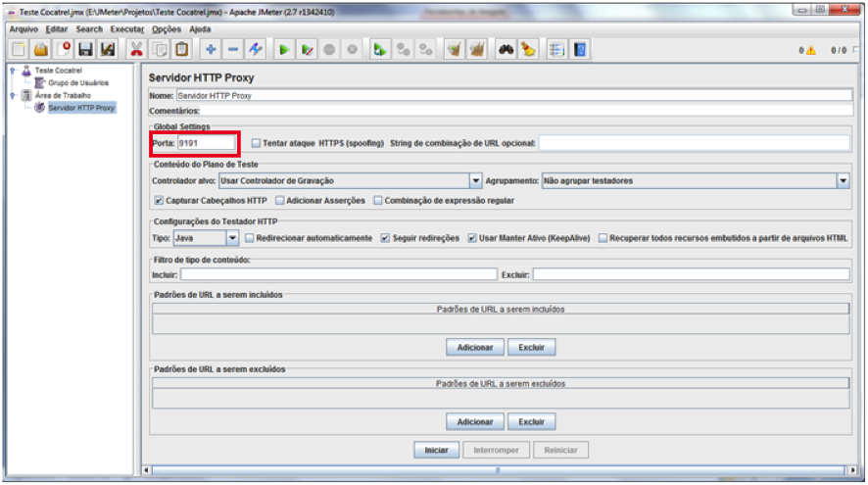868x485 pixels.
Task: Open the Executar menu
Action: coord(126,28)
